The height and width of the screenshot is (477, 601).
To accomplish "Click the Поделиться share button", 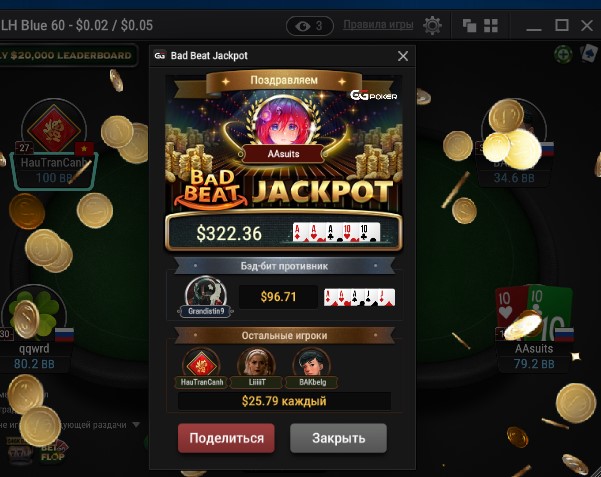I will pyautogui.click(x=226, y=438).
